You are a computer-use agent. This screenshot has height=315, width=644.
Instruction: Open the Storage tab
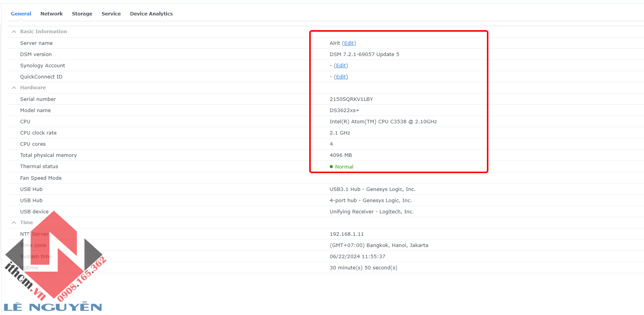point(82,14)
